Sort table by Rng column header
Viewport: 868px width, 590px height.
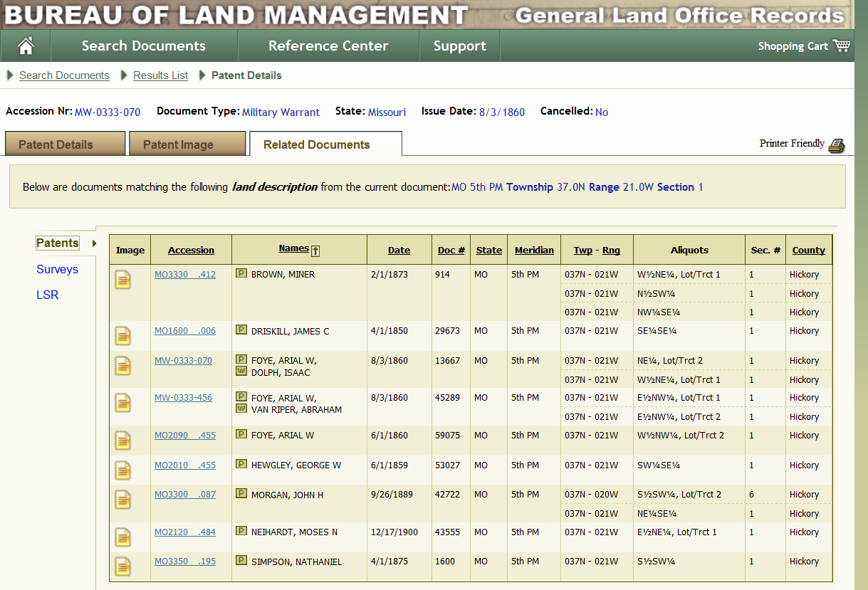(x=611, y=251)
